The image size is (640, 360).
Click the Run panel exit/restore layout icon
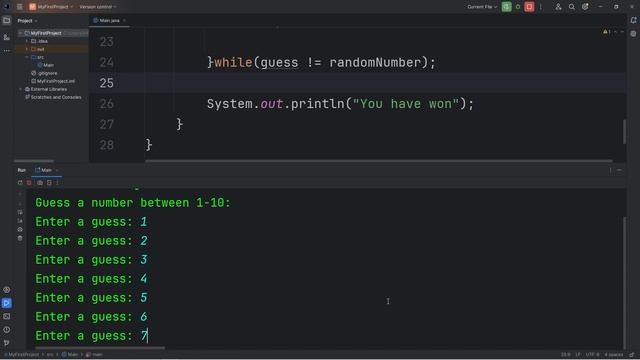coord(49,183)
